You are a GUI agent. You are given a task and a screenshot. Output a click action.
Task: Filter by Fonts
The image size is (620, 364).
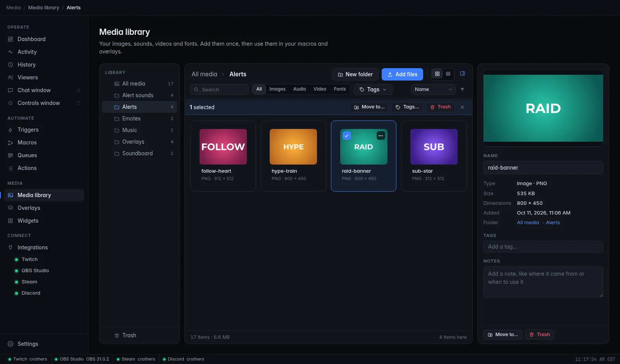click(340, 89)
